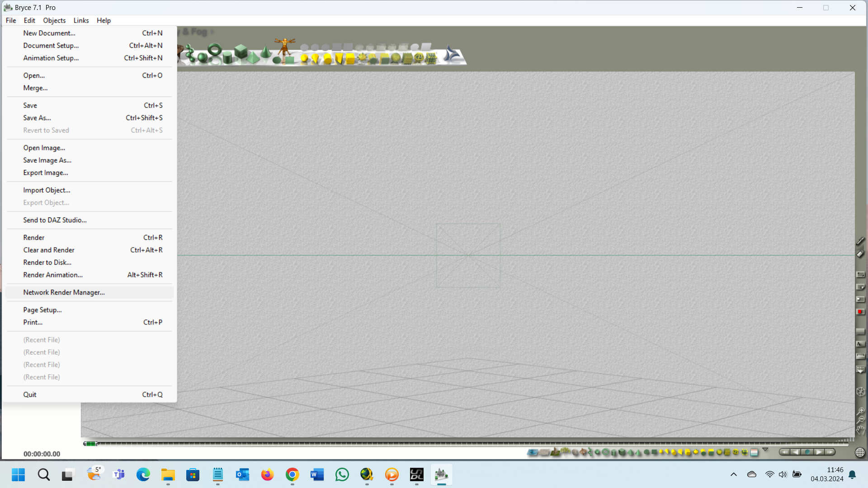The height and width of the screenshot is (488, 868).
Task: Jump to the last animation frame
Action: (830, 452)
